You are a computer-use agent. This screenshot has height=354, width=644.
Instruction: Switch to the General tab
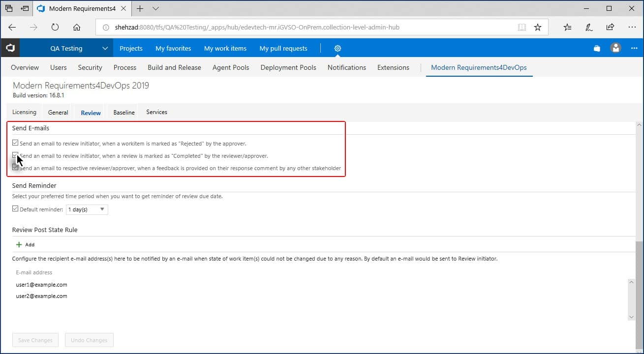point(58,112)
